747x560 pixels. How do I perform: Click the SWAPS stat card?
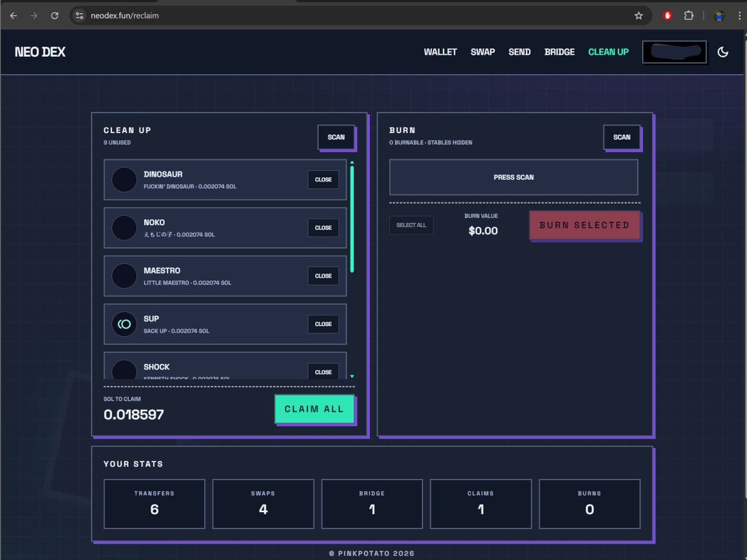tap(263, 504)
